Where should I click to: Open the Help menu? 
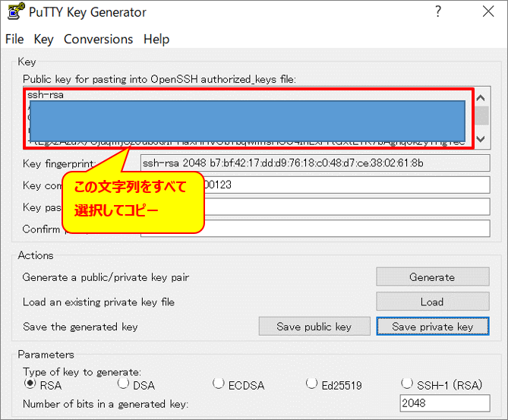pos(156,39)
